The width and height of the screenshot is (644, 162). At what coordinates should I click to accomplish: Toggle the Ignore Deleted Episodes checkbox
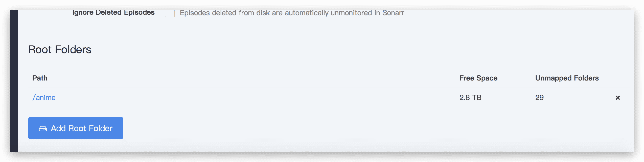(x=170, y=13)
